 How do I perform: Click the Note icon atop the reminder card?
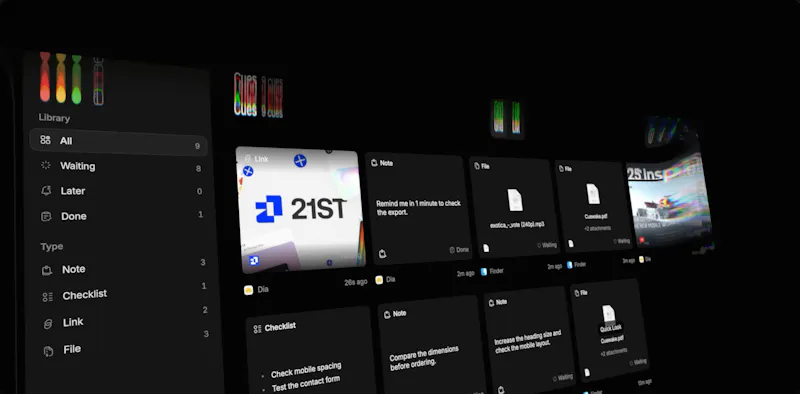(x=374, y=163)
